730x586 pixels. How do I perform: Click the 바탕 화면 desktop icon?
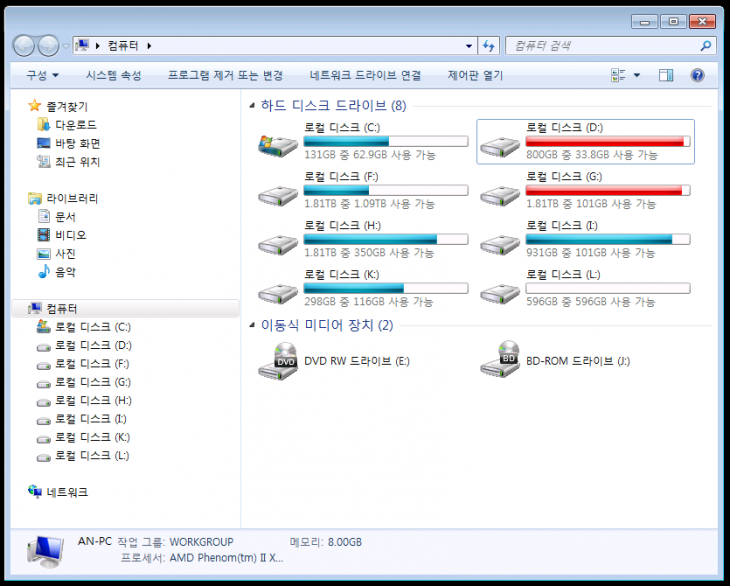43,143
